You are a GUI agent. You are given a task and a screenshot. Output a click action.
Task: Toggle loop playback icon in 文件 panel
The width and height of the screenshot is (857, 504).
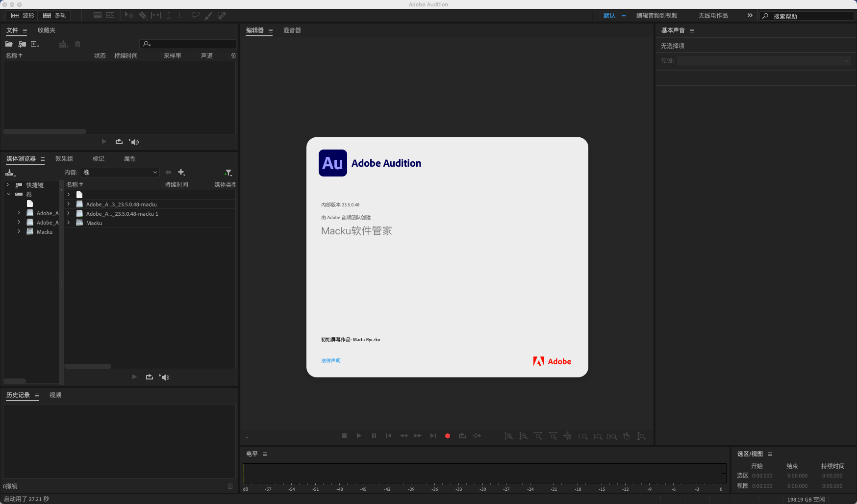[119, 142]
